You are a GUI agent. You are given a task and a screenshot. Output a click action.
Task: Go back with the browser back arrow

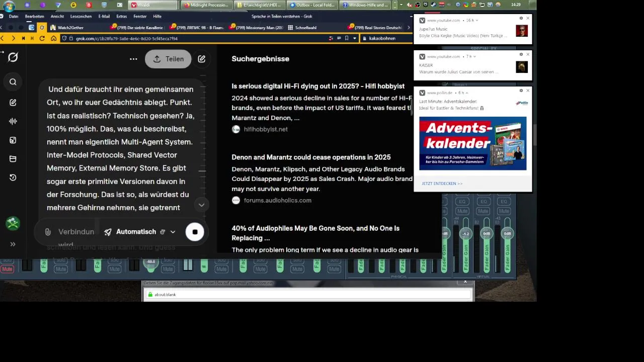[3, 38]
